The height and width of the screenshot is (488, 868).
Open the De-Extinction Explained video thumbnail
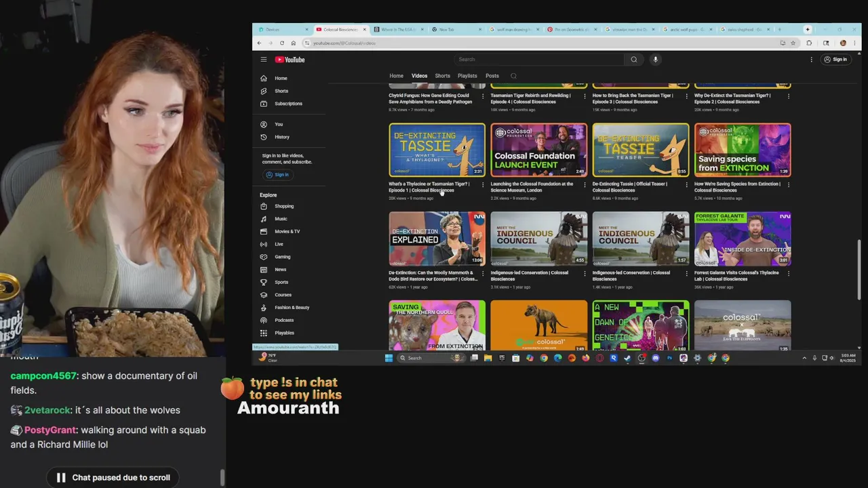pos(437,239)
